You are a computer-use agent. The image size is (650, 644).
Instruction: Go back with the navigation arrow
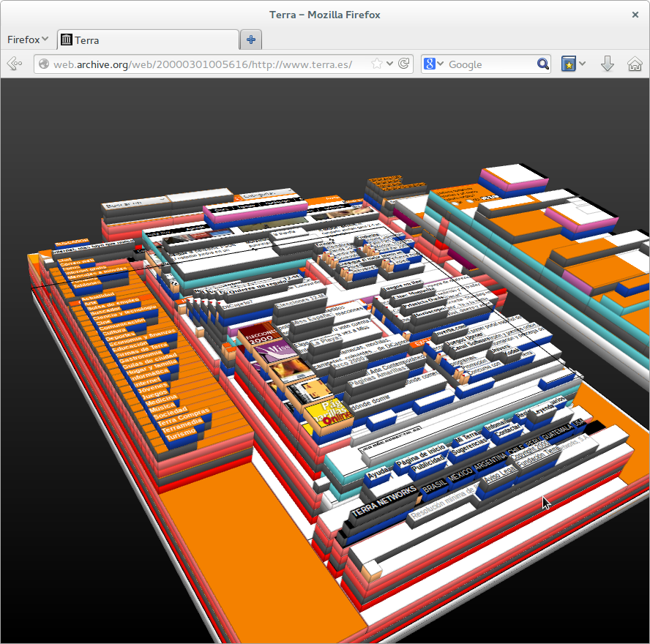point(15,64)
